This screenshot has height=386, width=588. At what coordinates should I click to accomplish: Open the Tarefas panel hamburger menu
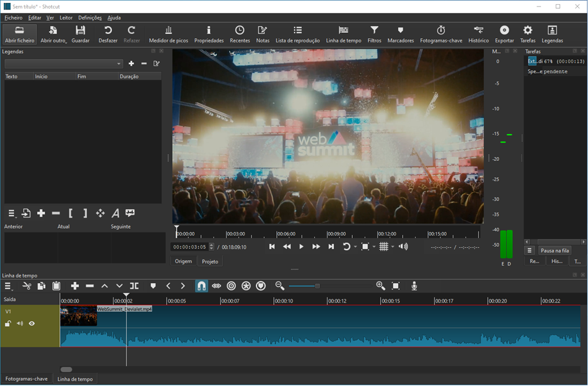[530, 250]
